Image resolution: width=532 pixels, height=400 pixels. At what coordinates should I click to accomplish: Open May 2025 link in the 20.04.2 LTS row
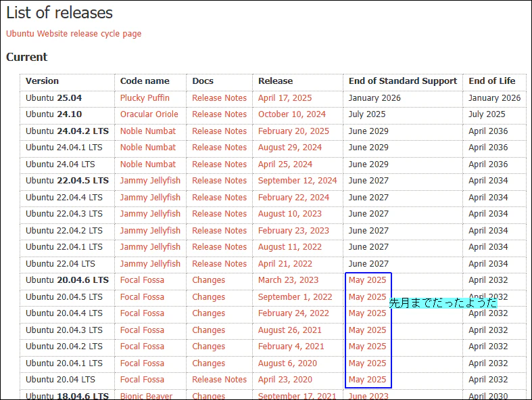pyautogui.click(x=368, y=347)
